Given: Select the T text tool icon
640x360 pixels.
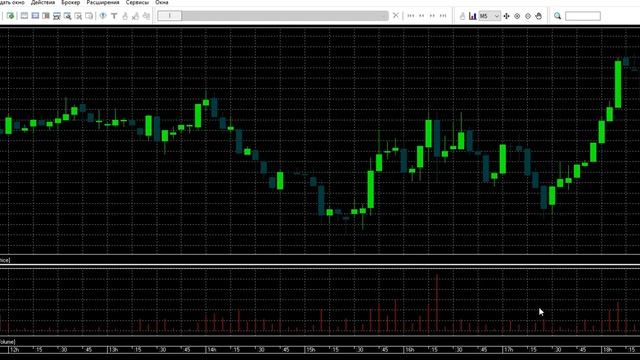Looking at the screenshot, I should tap(114, 16).
